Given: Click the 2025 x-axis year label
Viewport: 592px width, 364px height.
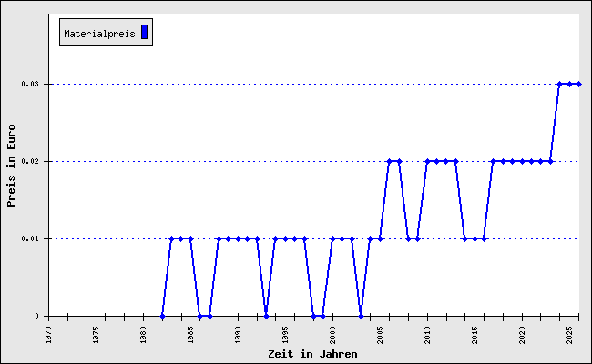Looking at the screenshot, I should (x=569, y=335).
